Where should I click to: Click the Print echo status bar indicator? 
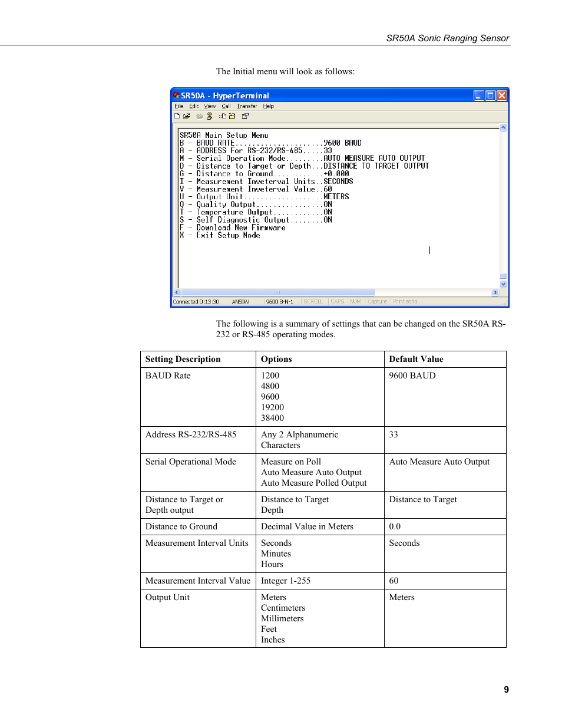coord(405,302)
